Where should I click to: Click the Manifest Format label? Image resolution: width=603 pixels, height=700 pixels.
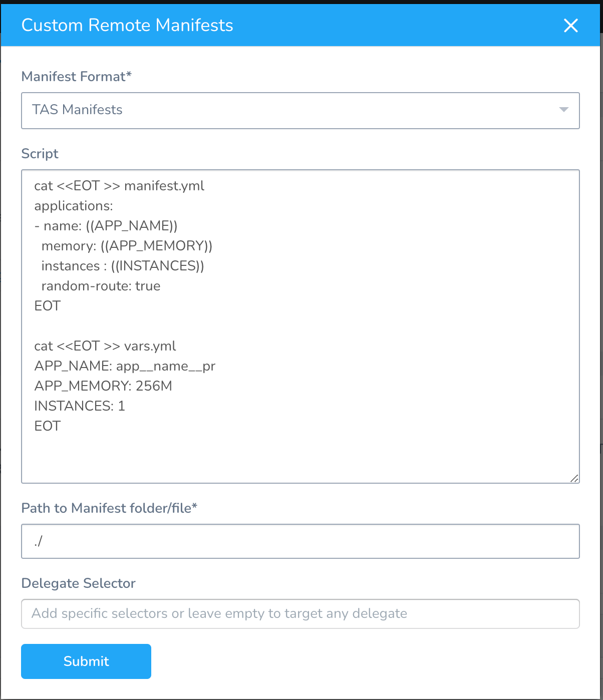click(77, 77)
